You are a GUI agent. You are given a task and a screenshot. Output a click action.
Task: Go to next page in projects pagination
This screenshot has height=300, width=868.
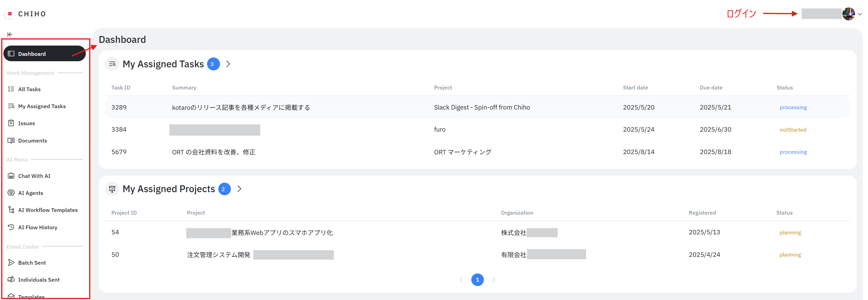[x=493, y=280]
